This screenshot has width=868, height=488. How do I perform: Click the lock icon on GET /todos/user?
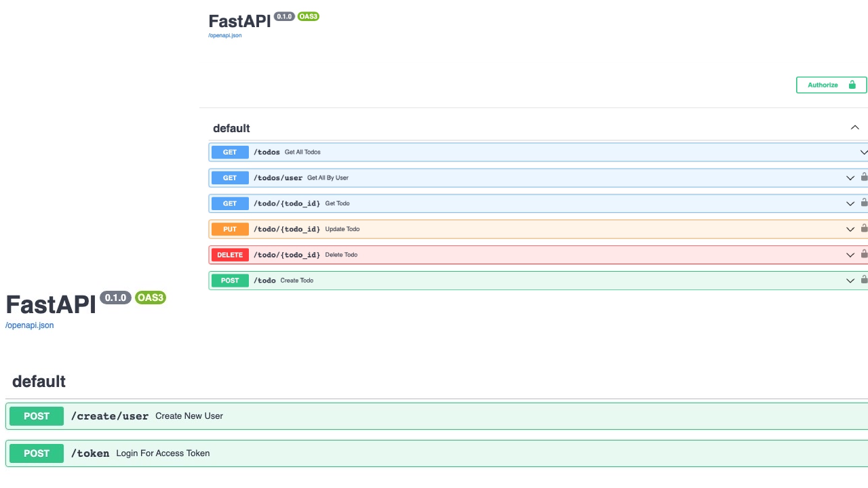864,178
